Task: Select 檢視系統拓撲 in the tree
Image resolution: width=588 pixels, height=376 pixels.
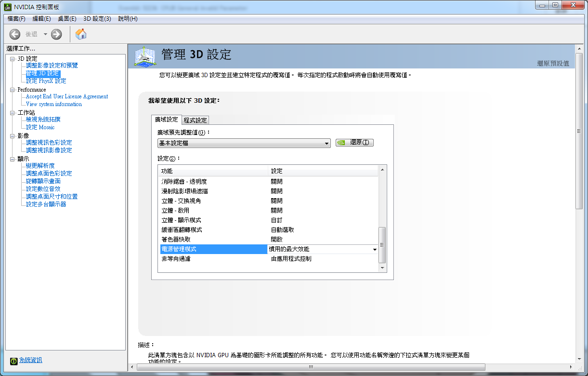Action: (43, 120)
